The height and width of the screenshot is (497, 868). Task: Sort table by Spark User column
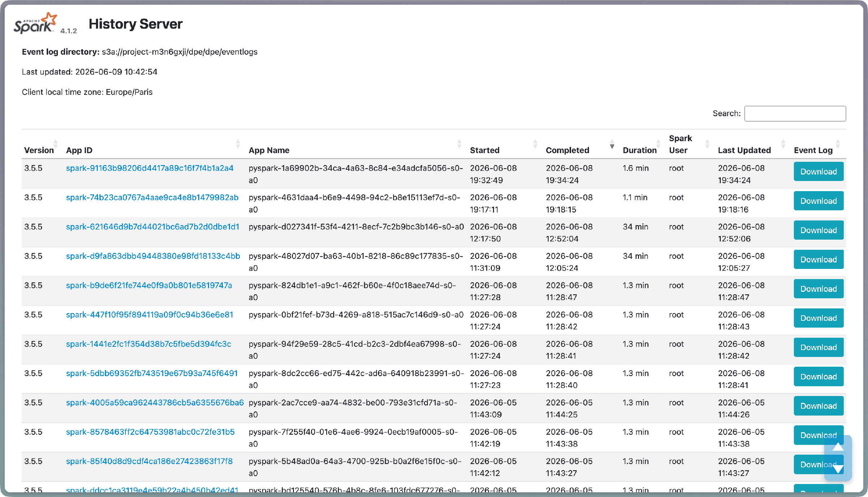tap(707, 144)
